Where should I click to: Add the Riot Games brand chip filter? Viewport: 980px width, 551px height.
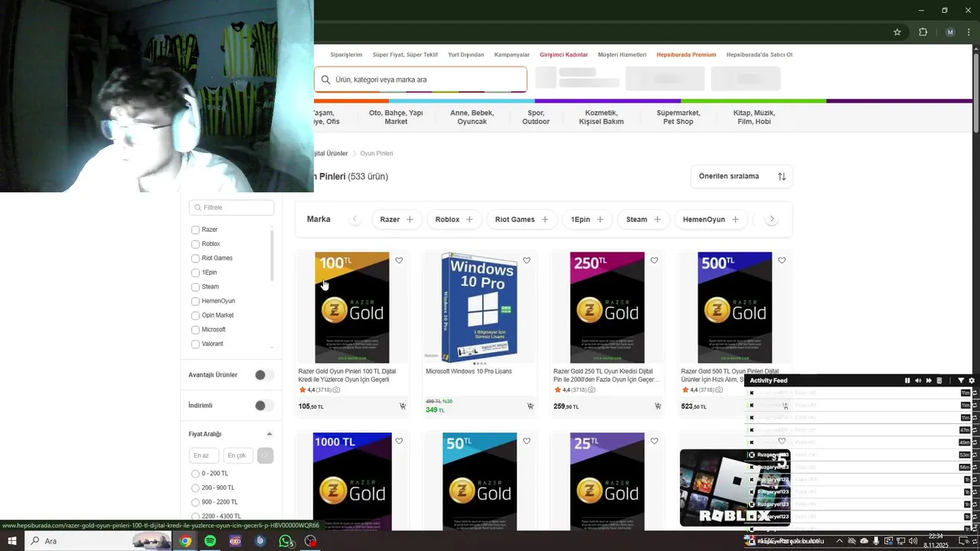tap(521, 220)
